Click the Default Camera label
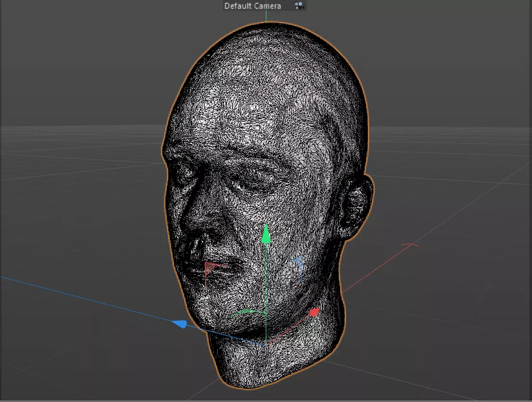 point(252,6)
